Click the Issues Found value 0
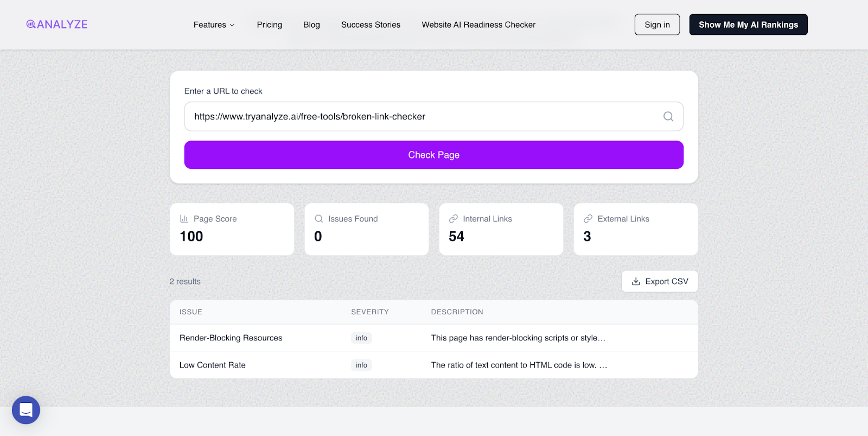Viewport: 868px width, 436px height. (x=318, y=236)
